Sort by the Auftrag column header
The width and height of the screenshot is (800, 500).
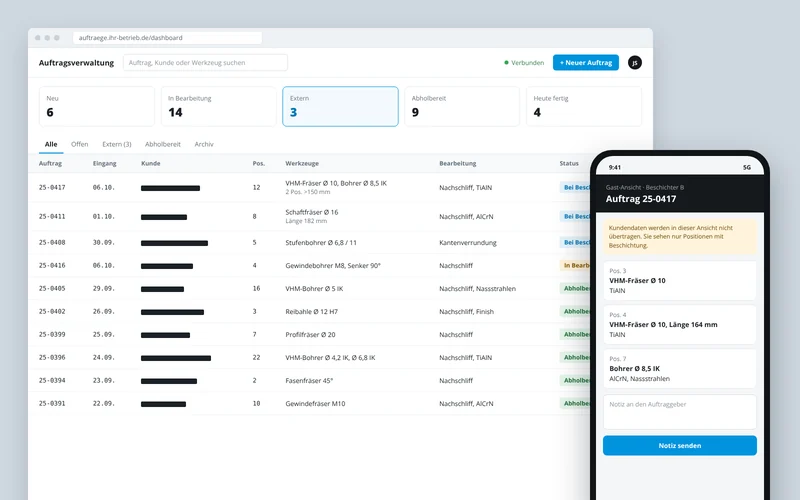(51, 163)
